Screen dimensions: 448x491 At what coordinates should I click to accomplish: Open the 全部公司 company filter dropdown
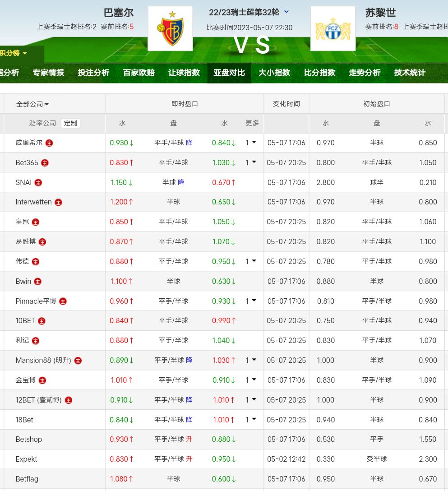[x=32, y=104]
